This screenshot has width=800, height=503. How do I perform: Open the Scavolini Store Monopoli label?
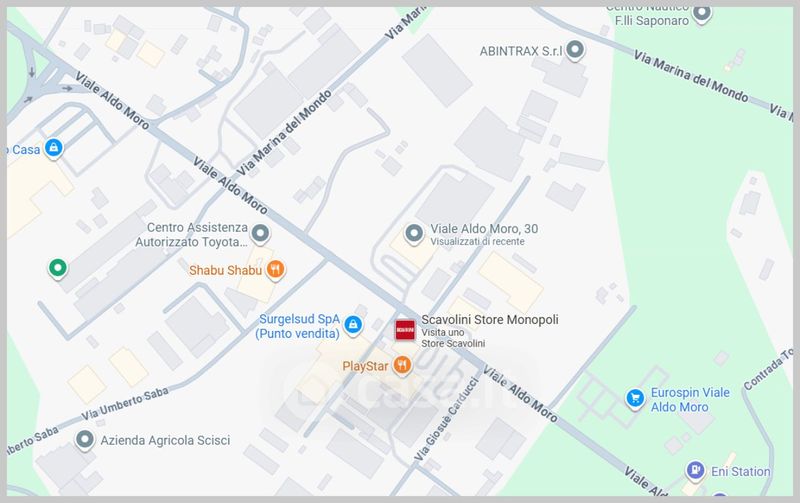pyautogui.click(x=489, y=320)
